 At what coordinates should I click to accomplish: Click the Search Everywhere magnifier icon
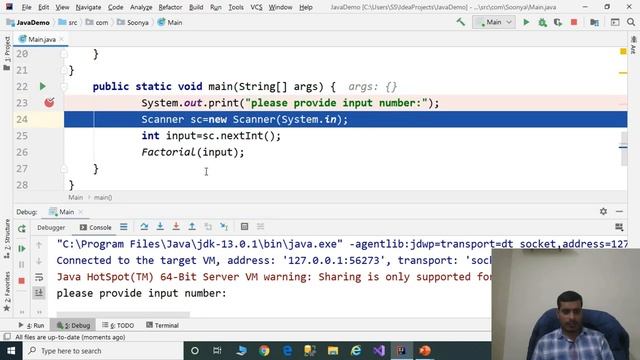[631, 22]
